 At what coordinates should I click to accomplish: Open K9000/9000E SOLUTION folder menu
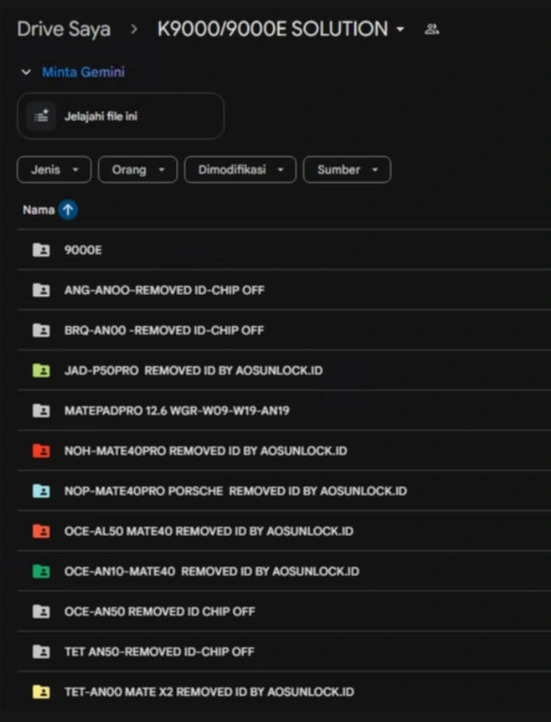point(281,29)
